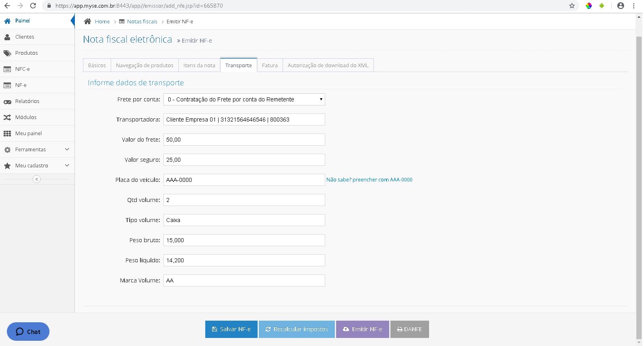The width and height of the screenshot is (644, 346).
Task: Click the Valor do frete field
Action: tap(244, 140)
